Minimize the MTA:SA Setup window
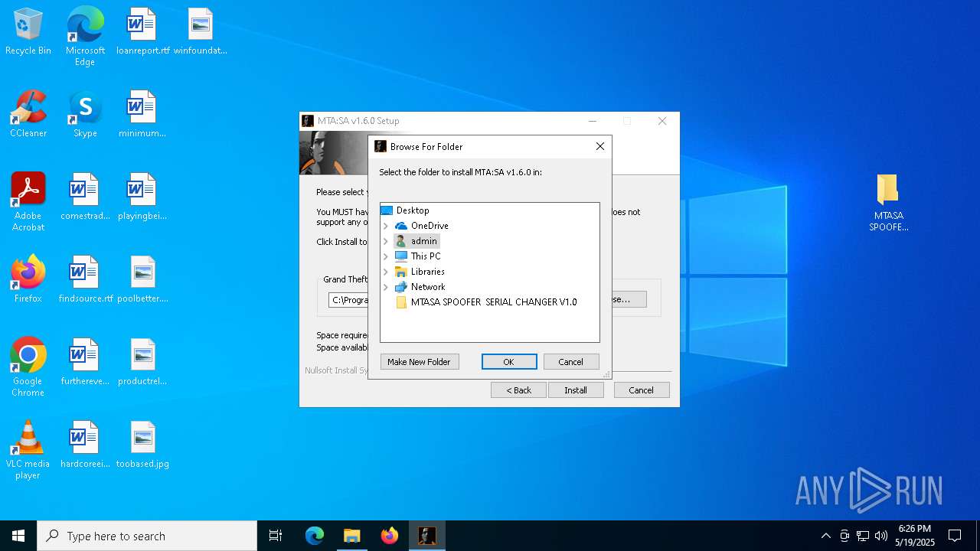The width and height of the screenshot is (980, 551). (x=593, y=121)
